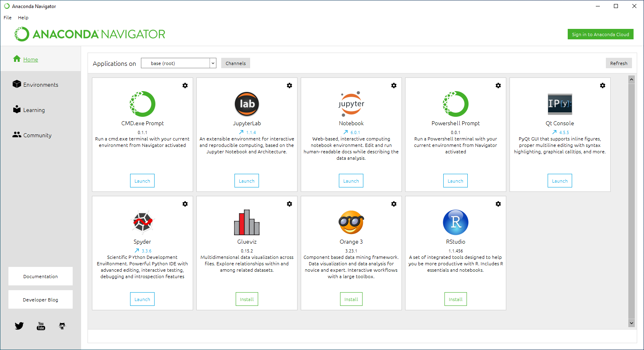
Task: Click Spyder update arrow icon
Action: pyautogui.click(x=137, y=250)
